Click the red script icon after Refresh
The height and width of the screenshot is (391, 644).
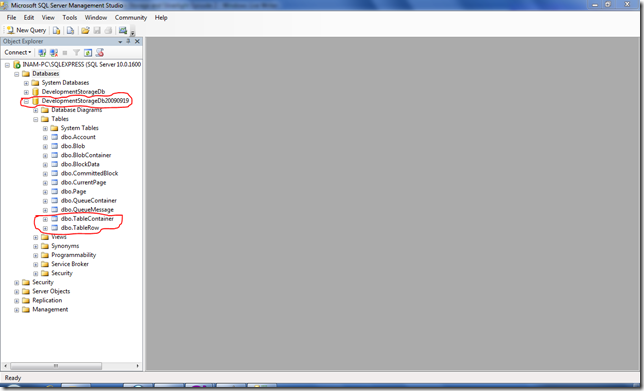tap(99, 53)
